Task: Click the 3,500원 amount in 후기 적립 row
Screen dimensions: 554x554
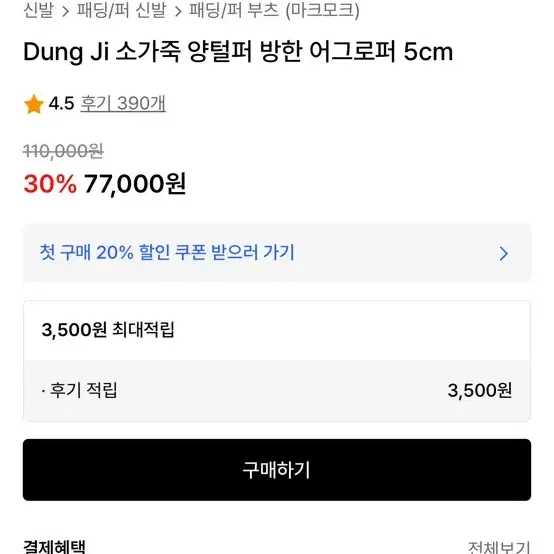Action: click(x=480, y=390)
